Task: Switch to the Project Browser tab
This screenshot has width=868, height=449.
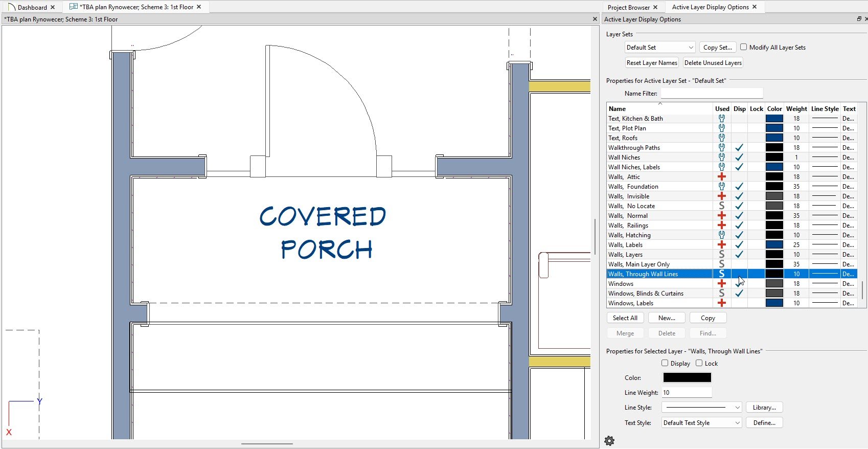Action: pyautogui.click(x=628, y=7)
